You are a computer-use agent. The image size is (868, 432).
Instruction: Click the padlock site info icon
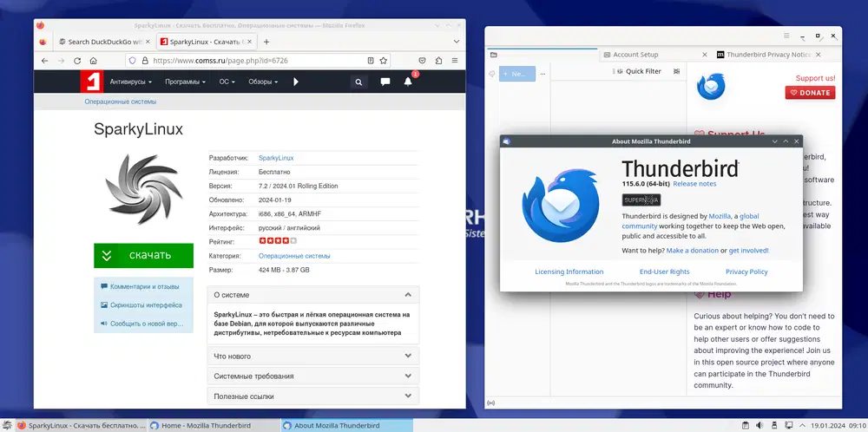(x=144, y=61)
